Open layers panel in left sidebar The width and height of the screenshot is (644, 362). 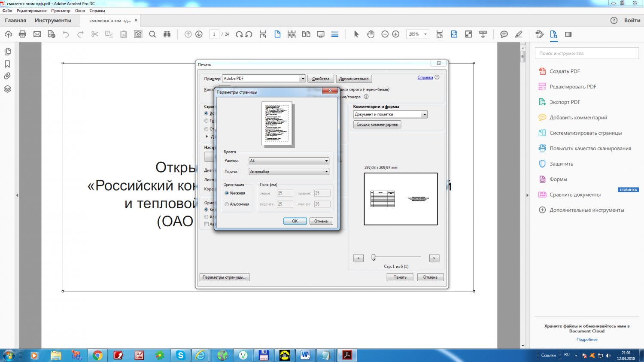tap(7, 89)
